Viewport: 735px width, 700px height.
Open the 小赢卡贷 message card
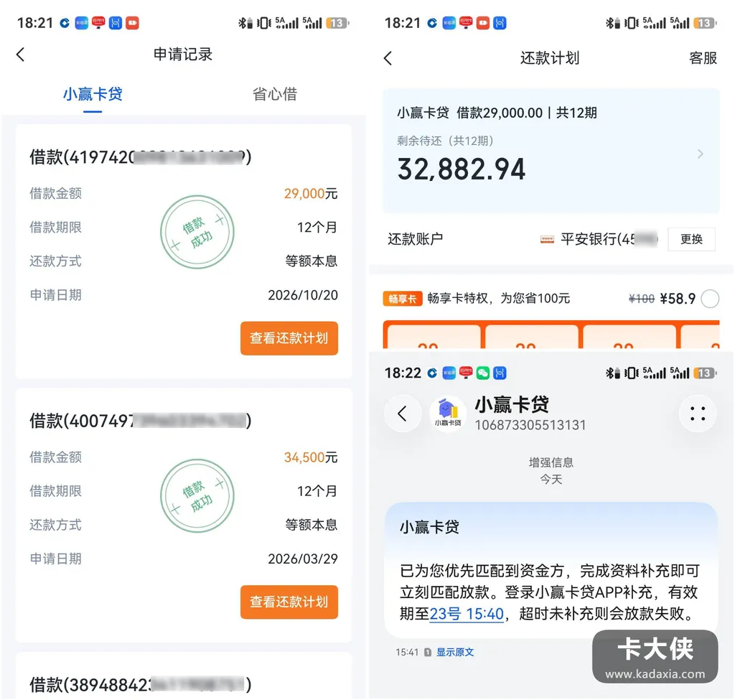tap(551, 569)
